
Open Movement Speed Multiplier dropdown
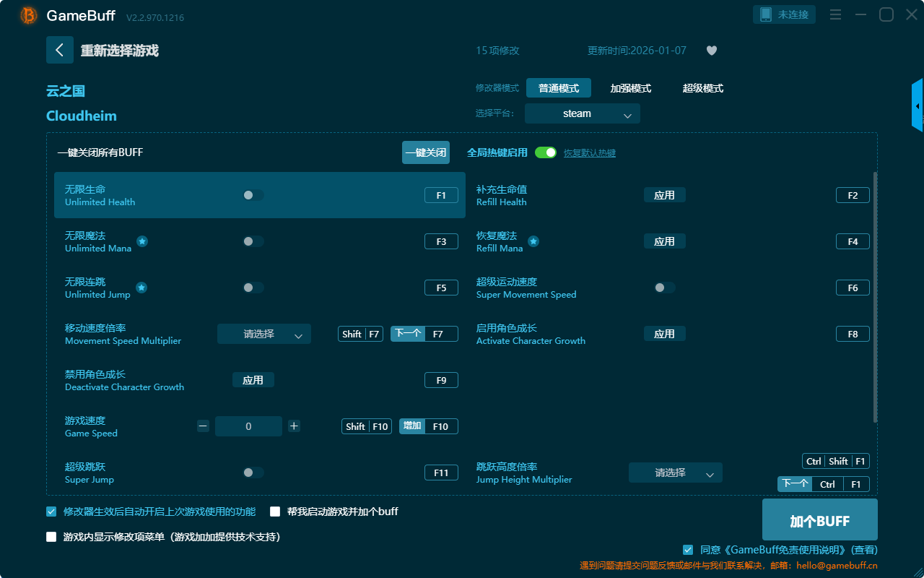point(263,334)
